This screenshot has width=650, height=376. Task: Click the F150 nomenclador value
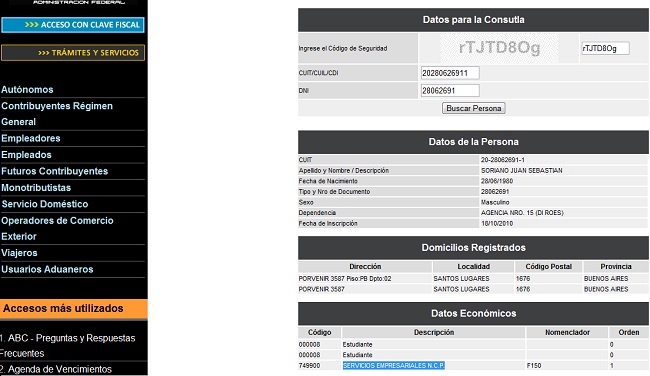pyautogui.click(x=534, y=366)
